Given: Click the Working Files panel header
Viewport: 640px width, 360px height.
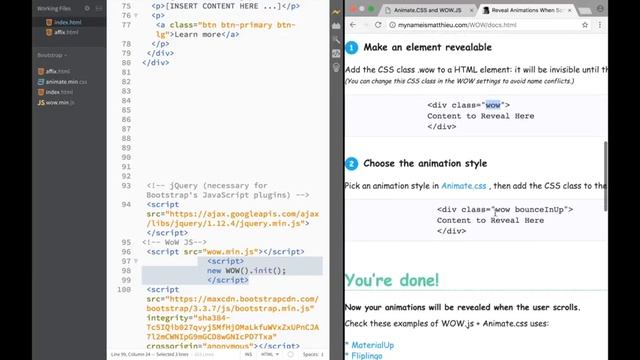Looking at the screenshot, I should (53, 8).
